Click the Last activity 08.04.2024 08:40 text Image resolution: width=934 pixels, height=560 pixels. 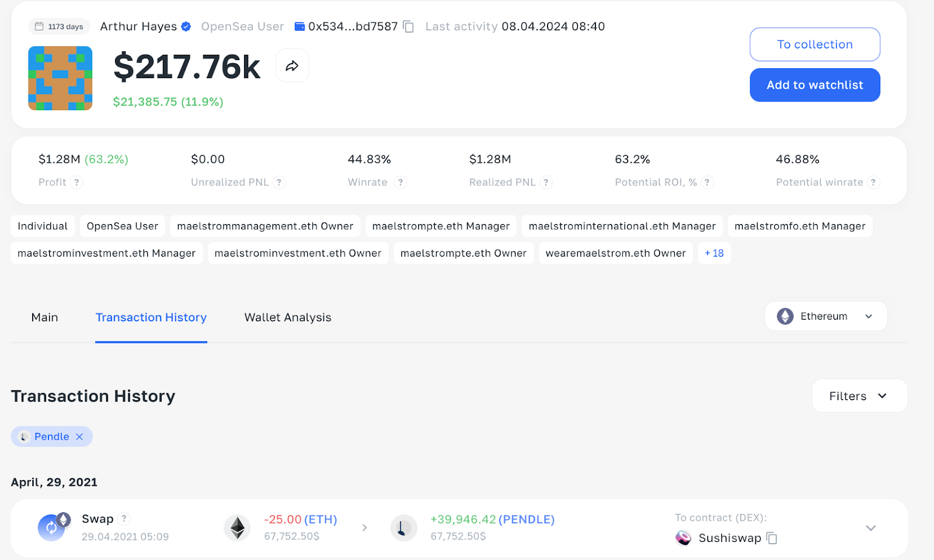coord(515,26)
